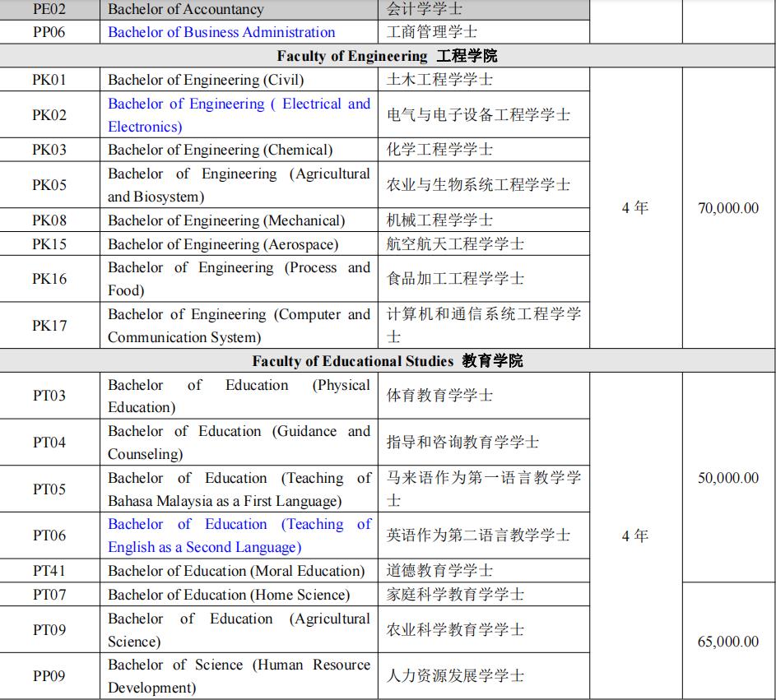
Task: Select the Faculty of Educational Studies header row
Action: click(x=388, y=360)
